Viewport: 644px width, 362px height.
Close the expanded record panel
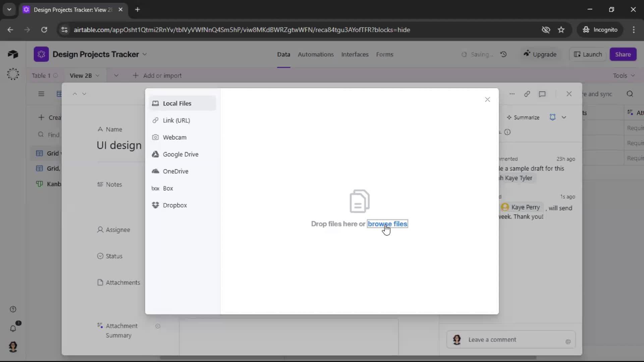pyautogui.click(x=569, y=94)
